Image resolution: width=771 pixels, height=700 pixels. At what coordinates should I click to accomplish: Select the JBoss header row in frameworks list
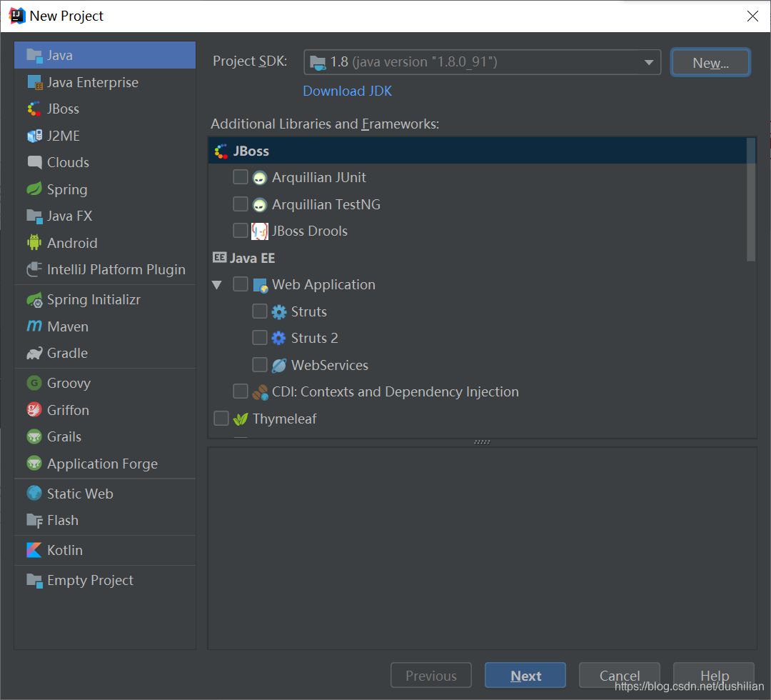click(478, 151)
